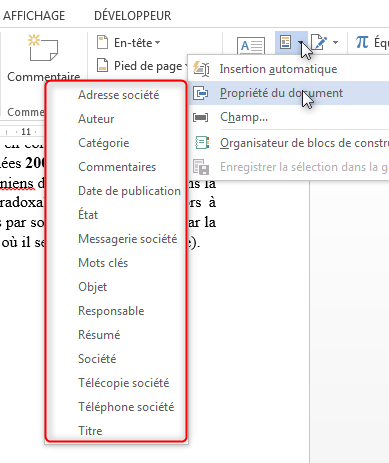Click the QuickPart building blocks icon
389x463 pixels.
tap(286, 42)
